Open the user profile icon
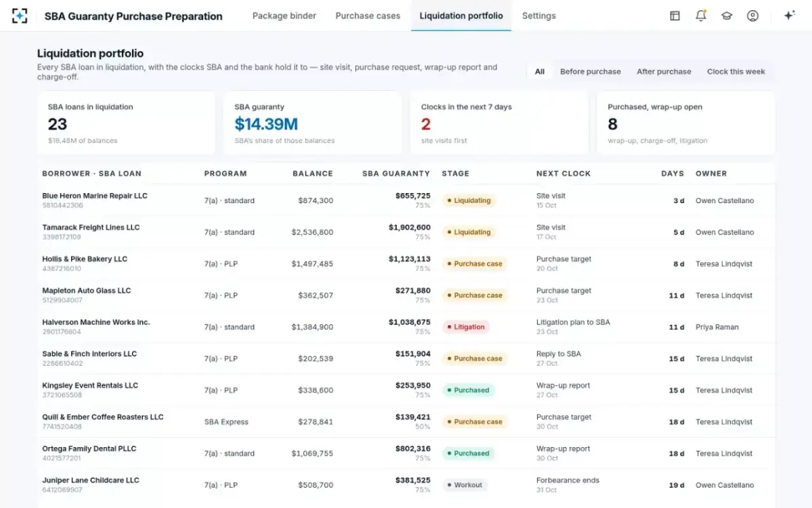This screenshot has height=508, width=812. click(752, 16)
